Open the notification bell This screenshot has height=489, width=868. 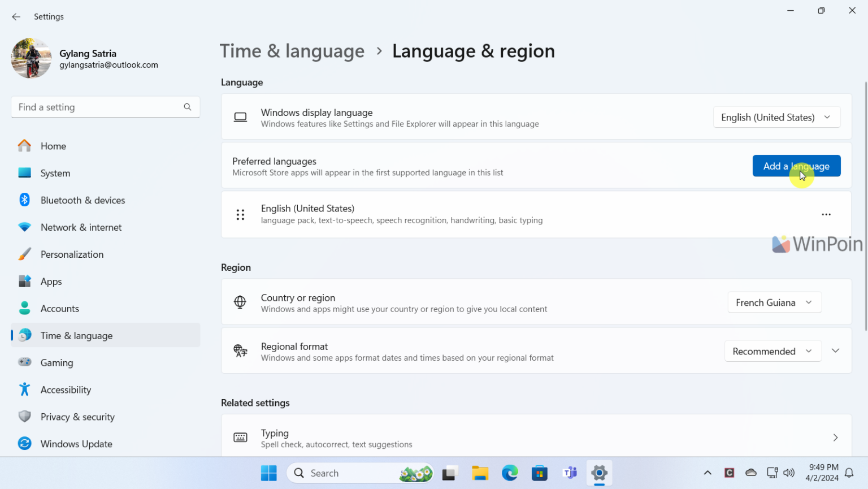click(849, 473)
